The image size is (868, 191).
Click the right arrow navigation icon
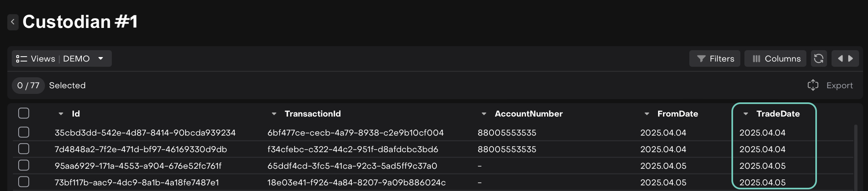[x=851, y=59]
